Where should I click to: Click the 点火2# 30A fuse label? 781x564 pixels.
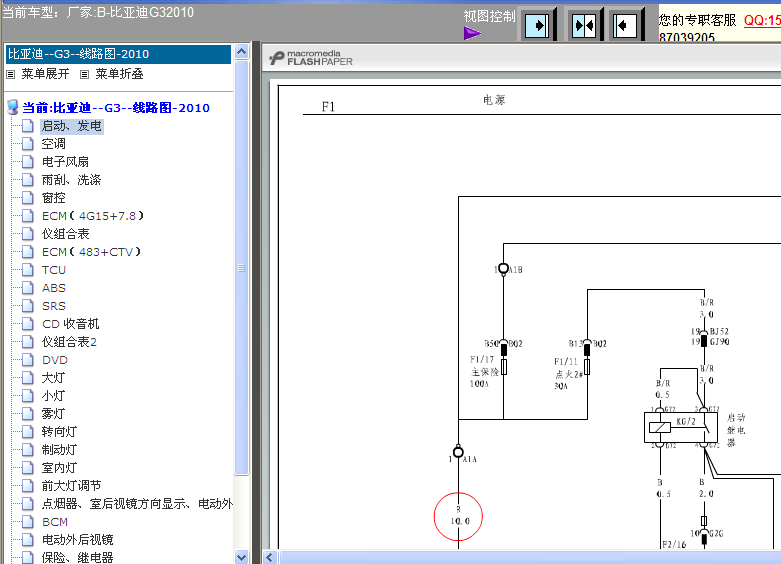pos(568,374)
